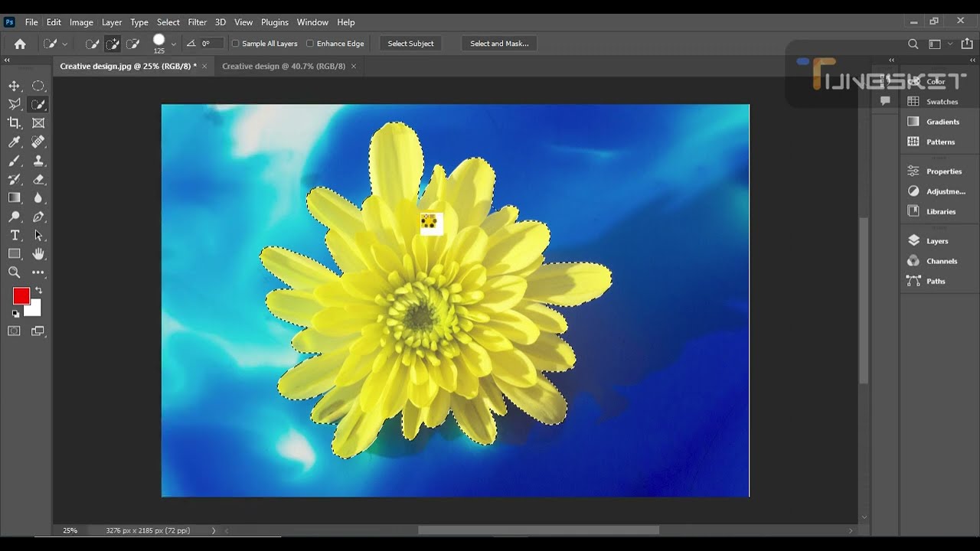980x551 pixels.
Task: Open the Layers panel
Action: 928,241
